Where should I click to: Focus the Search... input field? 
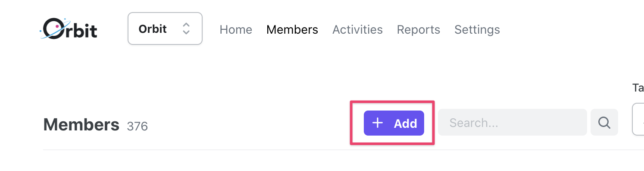513,123
